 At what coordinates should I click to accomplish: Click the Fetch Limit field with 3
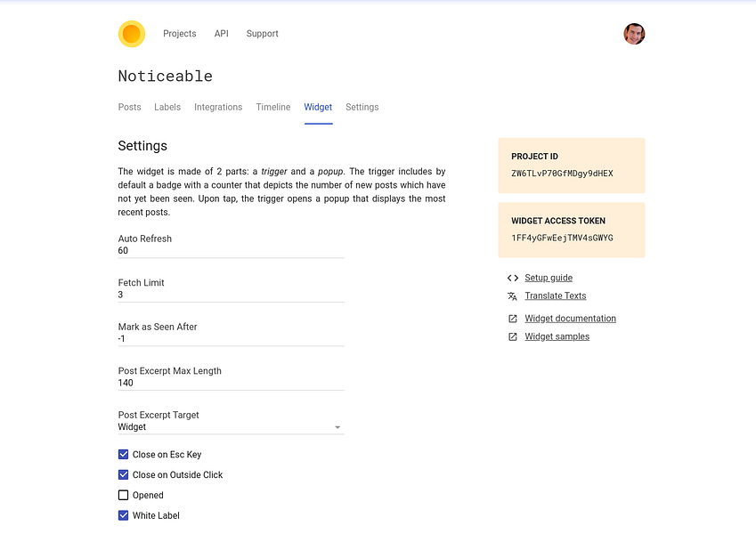231,295
